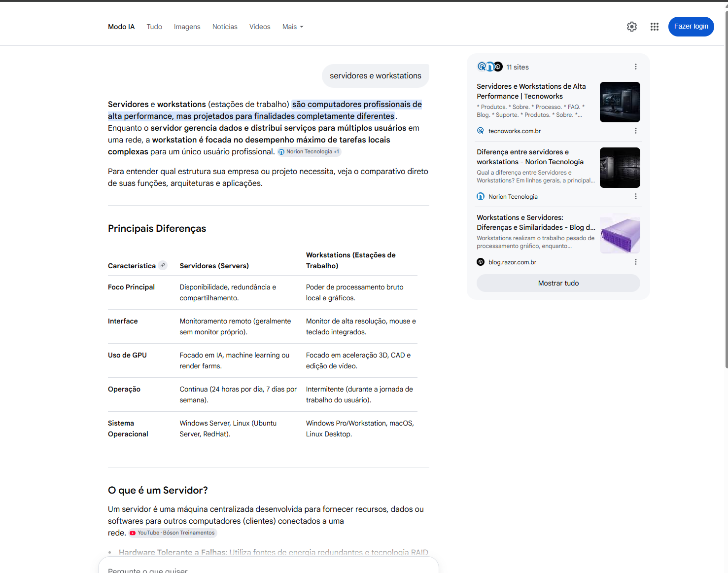Click the Mostrar tudo button
The image size is (728, 573).
(558, 283)
